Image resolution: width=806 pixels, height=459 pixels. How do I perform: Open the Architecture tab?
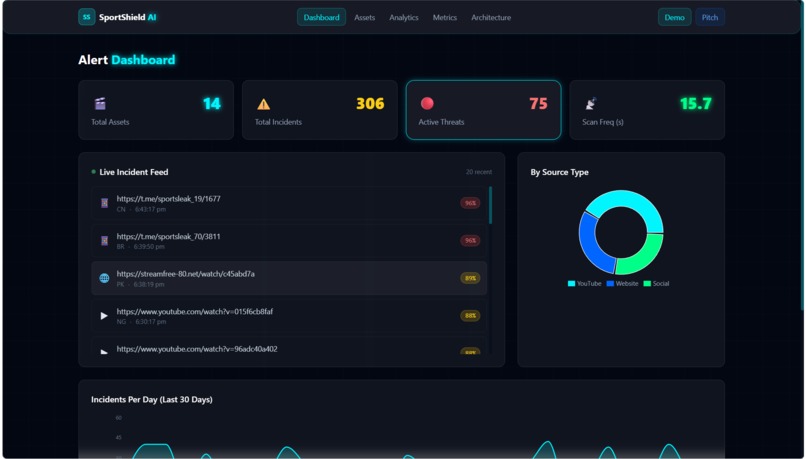(491, 17)
